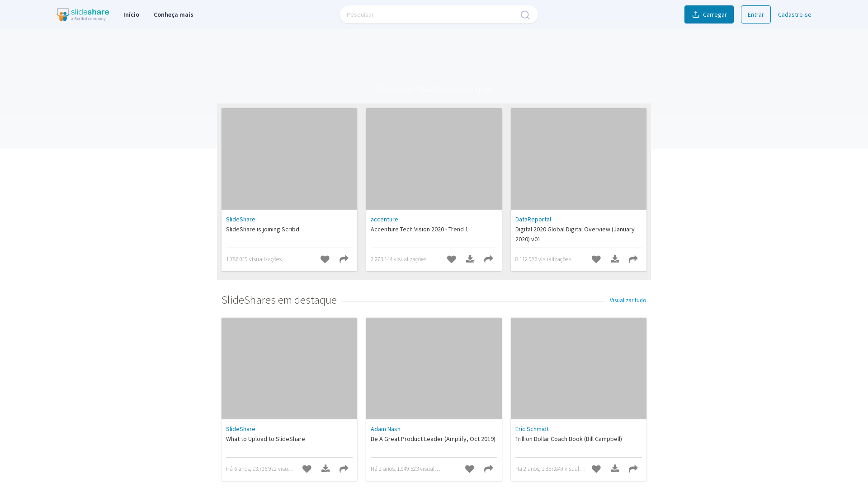Screen dimensions: 868x488
Task: Open the Início menu item
Action: tap(131, 14)
